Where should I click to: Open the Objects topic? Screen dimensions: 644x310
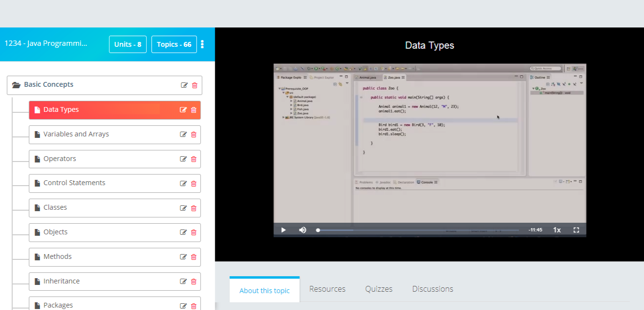coord(115,232)
